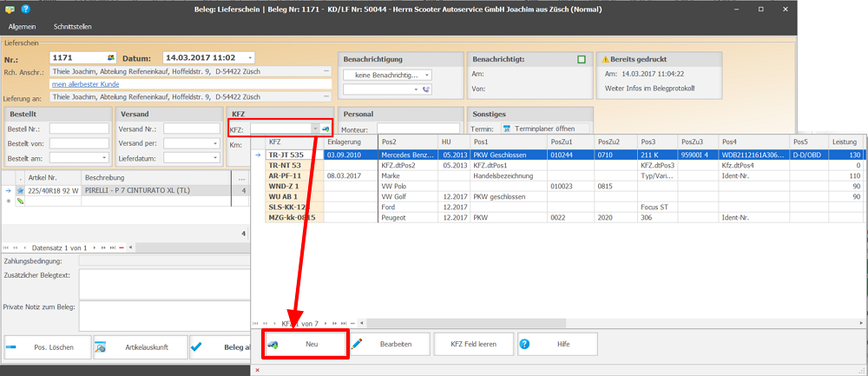The image size is (868, 376).
Task: Click the KFZ Feld leeren button
Action: [474, 344]
